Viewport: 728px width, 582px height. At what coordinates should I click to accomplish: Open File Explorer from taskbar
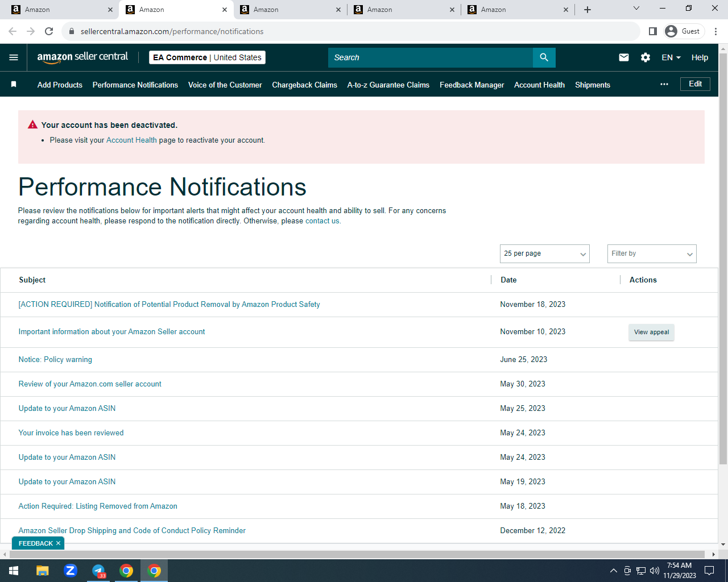click(x=43, y=571)
